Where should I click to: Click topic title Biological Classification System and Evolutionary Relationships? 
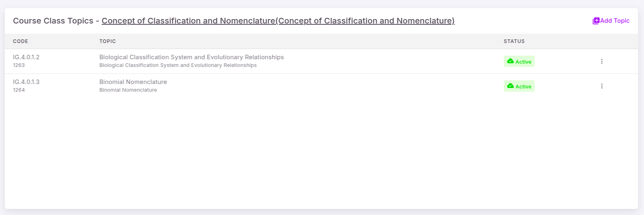tap(192, 57)
